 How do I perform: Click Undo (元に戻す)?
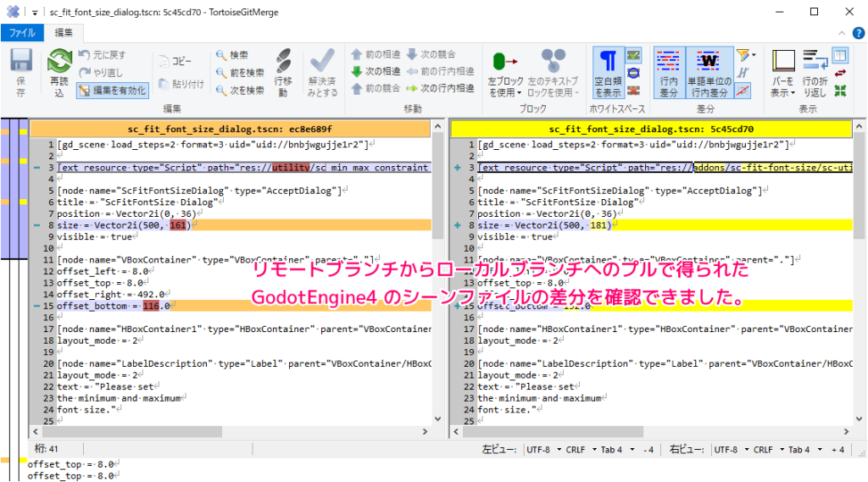tap(103, 55)
